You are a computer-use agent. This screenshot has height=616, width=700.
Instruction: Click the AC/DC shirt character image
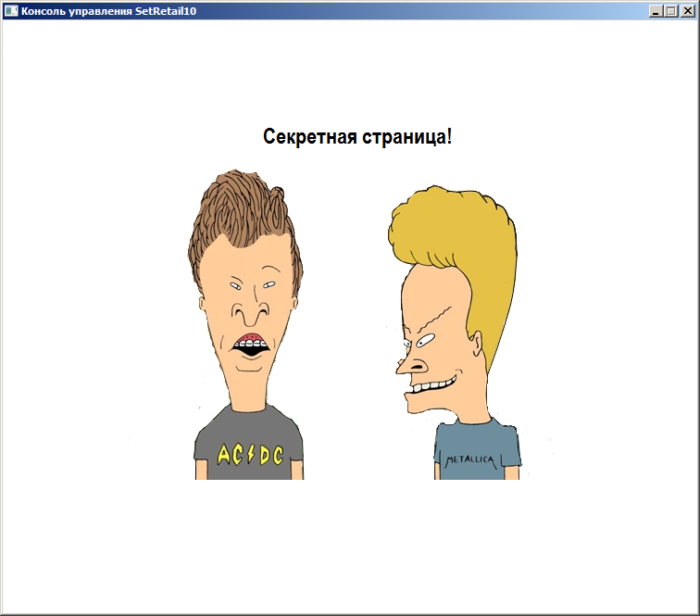(246, 325)
